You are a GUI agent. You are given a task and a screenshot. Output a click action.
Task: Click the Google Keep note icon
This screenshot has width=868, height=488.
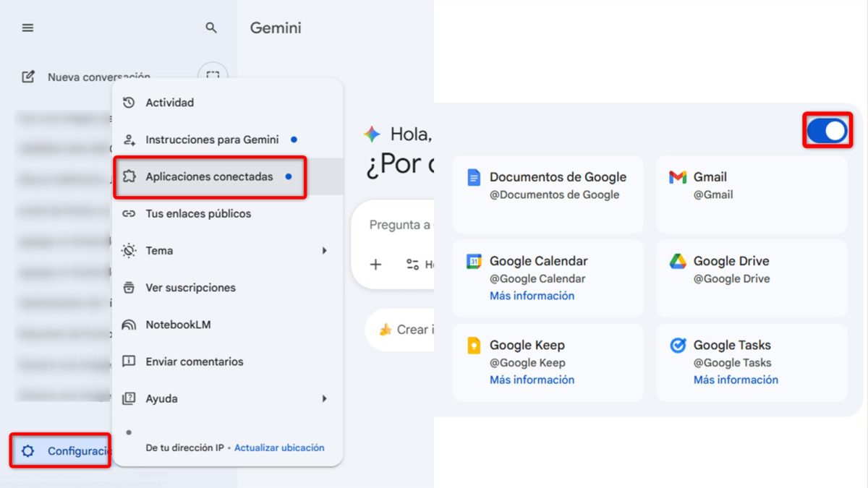click(474, 345)
